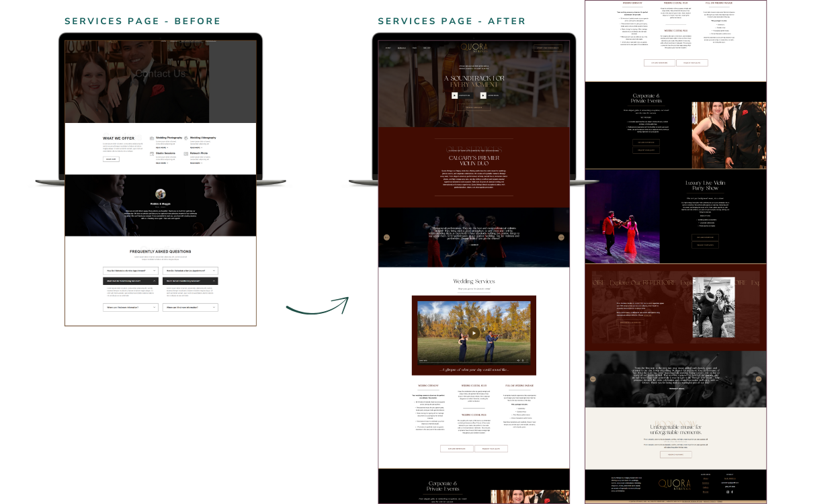Click the read-more arrow under Wedding Photography

tap(167, 147)
